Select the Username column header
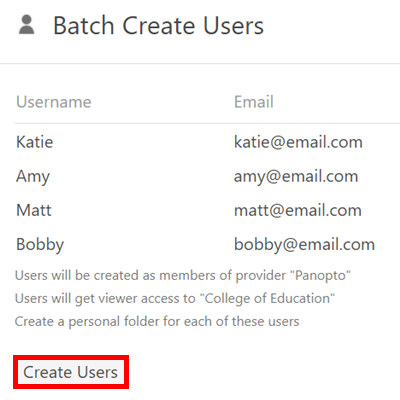 pos(54,102)
